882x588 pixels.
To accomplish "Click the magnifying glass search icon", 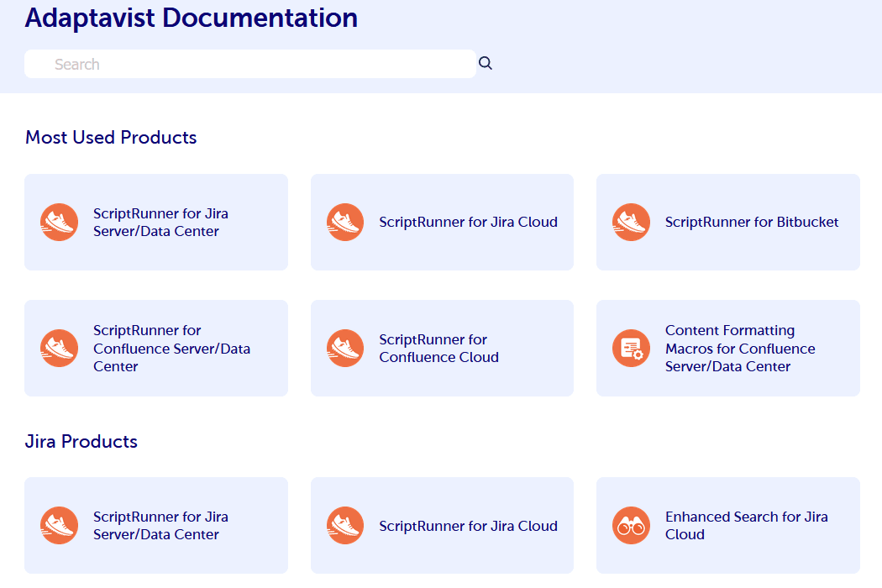I will point(486,63).
